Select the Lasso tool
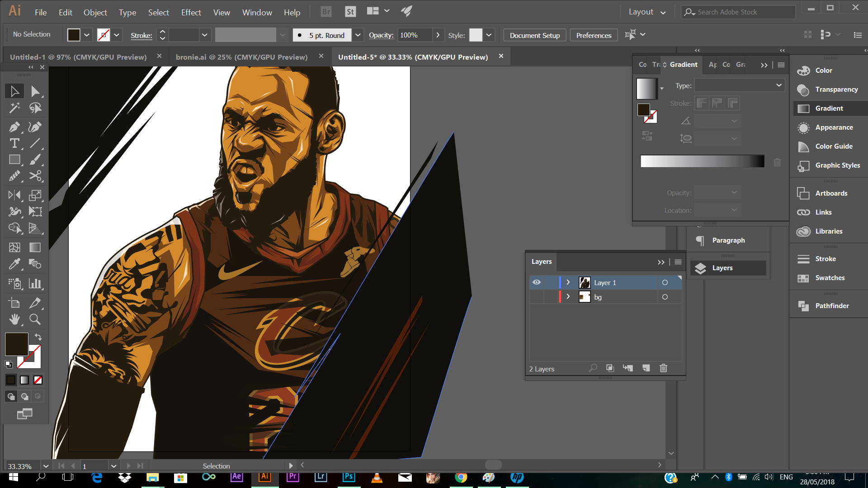 (x=35, y=108)
